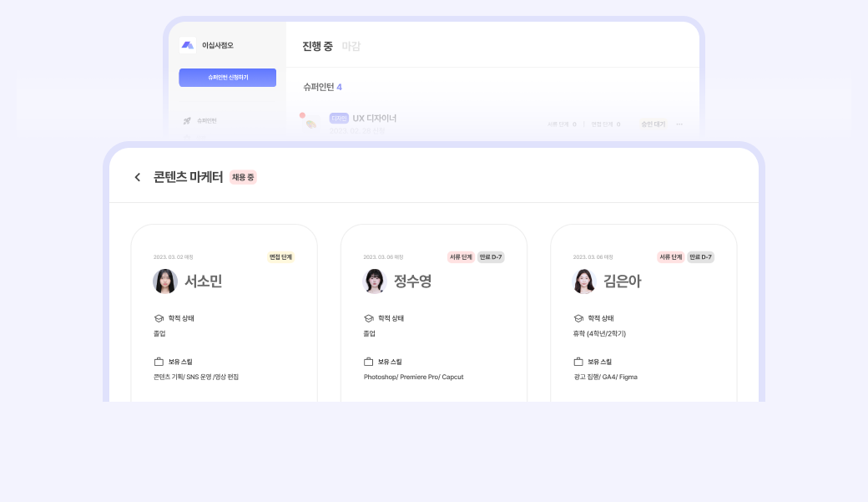
Task: Open the UX 디자이너 posting title
Action: click(375, 119)
